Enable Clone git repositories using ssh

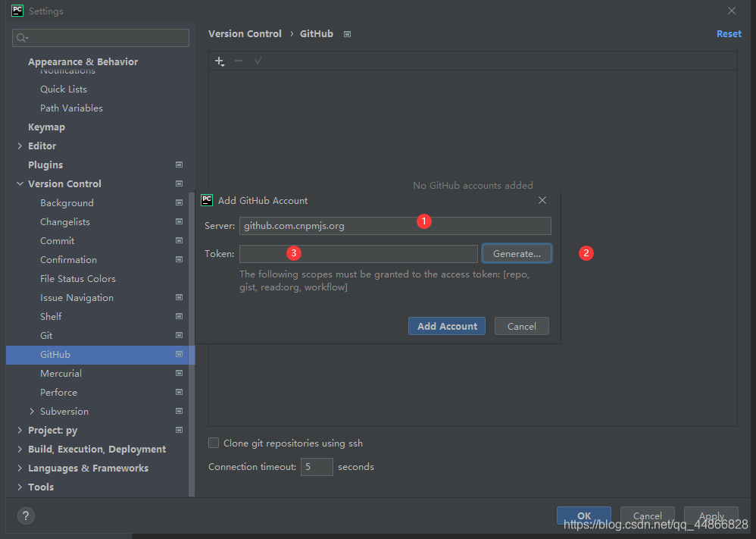[214, 443]
